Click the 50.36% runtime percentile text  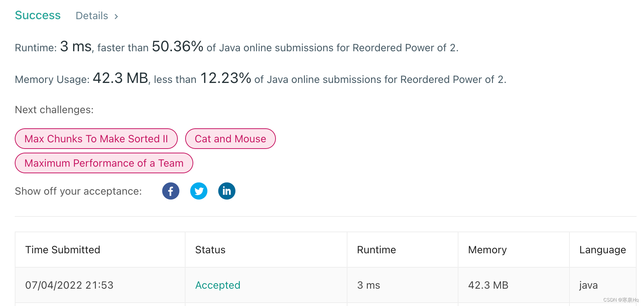[177, 47]
